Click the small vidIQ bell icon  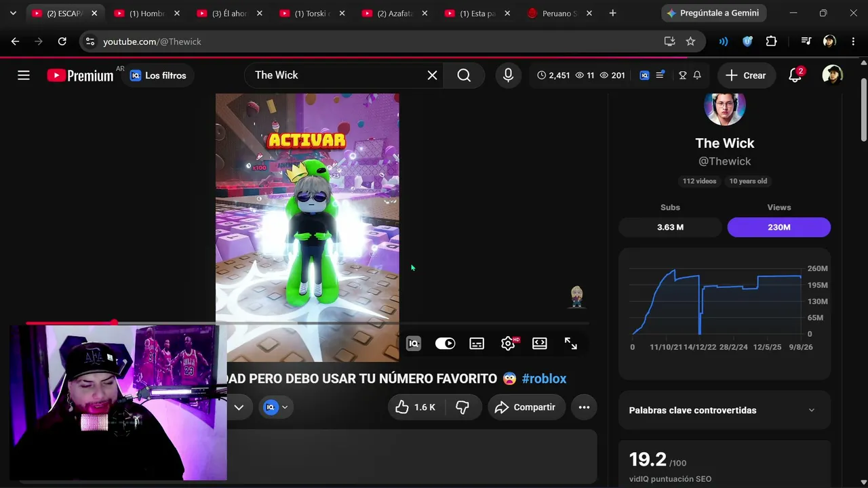click(697, 75)
